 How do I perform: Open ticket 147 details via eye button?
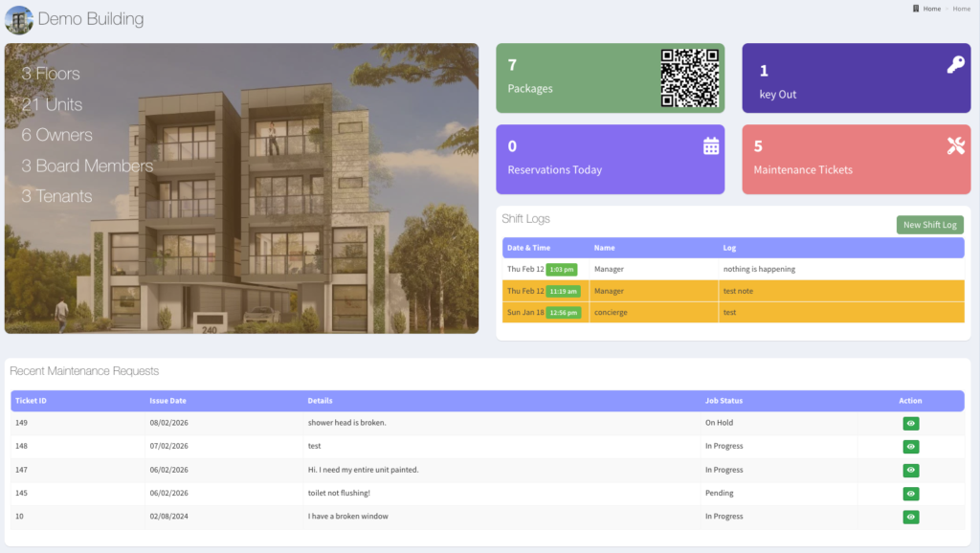(x=910, y=470)
